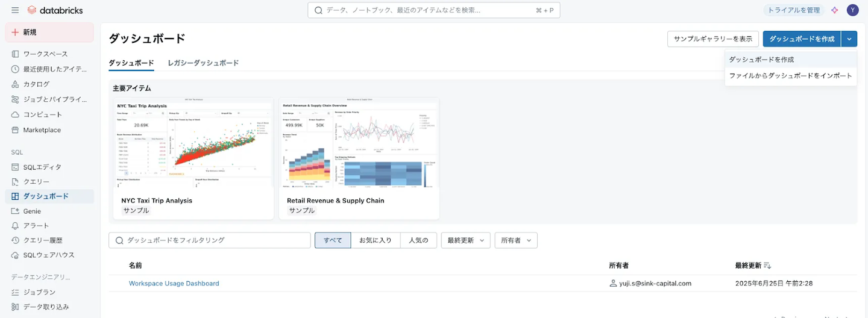The width and height of the screenshot is (868, 318).
Task: Click the サンプルギャラリーを表示 button
Action: pyautogui.click(x=712, y=39)
